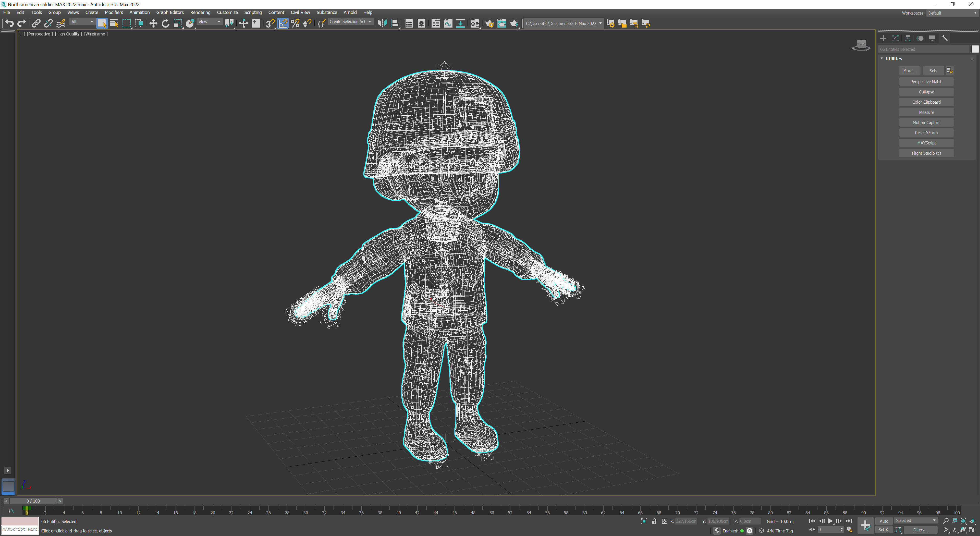Toggle the Selection Lock padlock
This screenshot has width=980, height=536.
(x=654, y=521)
